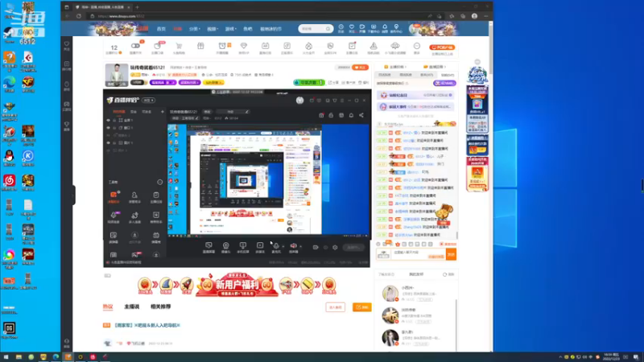Open the three-dot more icon in activity toolbar

click(x=416, y=46)
